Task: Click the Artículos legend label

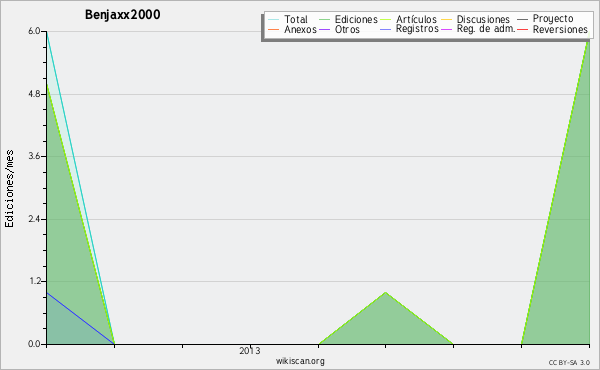Action: coord(416,19)
